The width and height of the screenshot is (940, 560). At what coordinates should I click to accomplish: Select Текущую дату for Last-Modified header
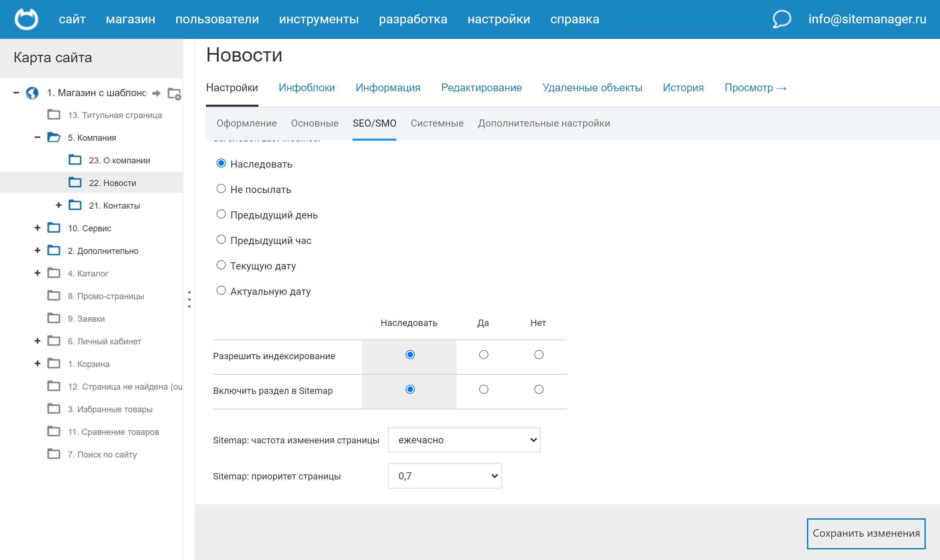pos(221,264)
